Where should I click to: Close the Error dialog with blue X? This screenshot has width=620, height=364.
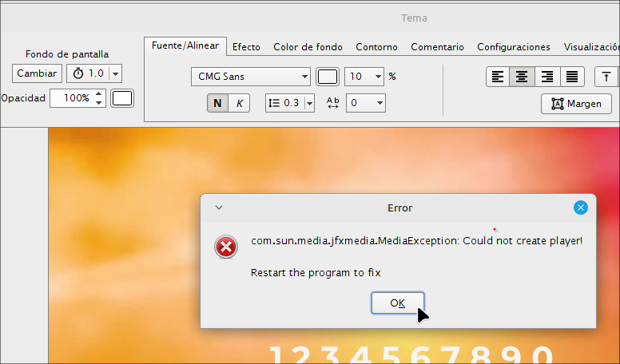coord(581,208)
